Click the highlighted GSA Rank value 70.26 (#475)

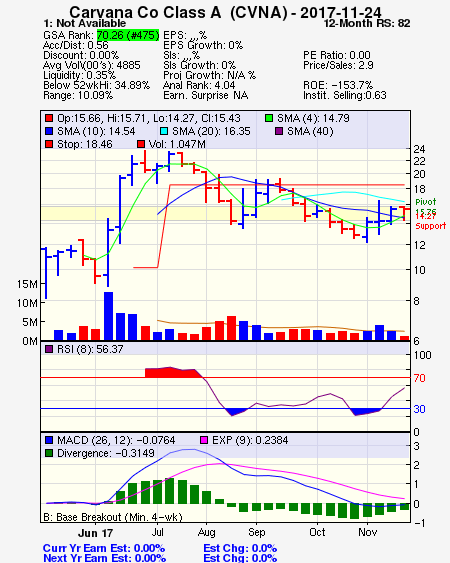pos(128,35)
